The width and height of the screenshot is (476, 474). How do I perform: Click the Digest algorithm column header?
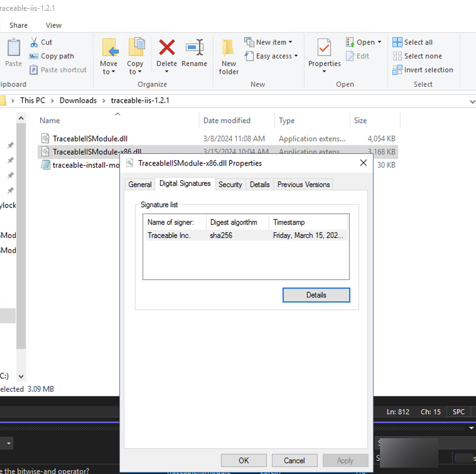pos(237,222)
